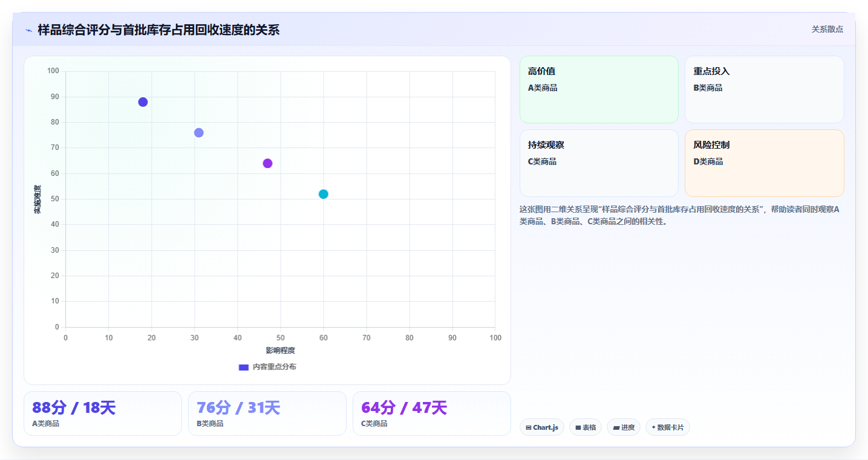Viewport: 868px width, 460px height.
Task: Click the 表格 tag chip
Action: (x=586, y=427)
